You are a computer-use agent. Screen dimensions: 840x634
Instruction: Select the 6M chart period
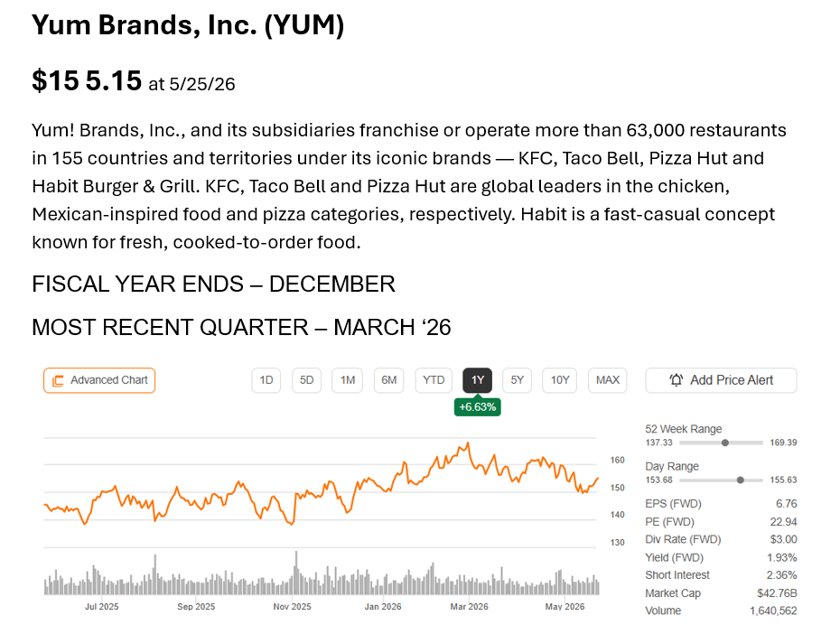coord(389,380)
